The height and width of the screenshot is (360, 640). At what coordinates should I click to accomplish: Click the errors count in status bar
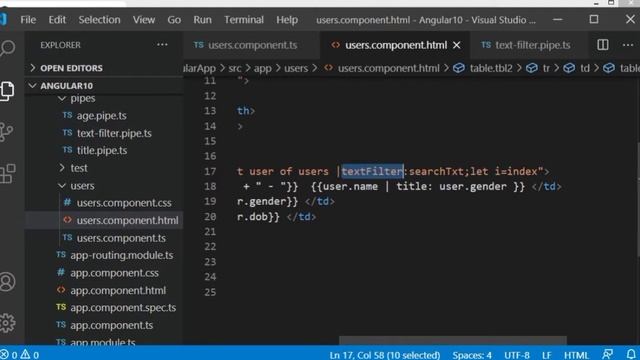coord(9,355)
